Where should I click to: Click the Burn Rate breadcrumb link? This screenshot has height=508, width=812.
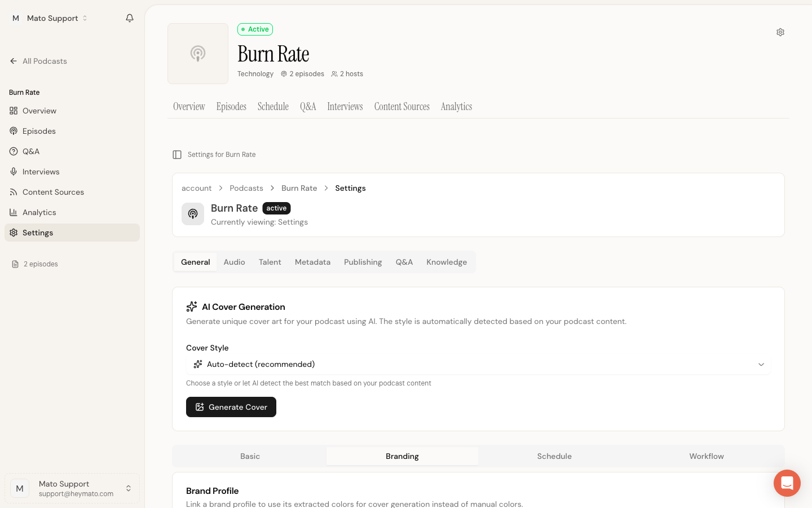coord(299,188)
